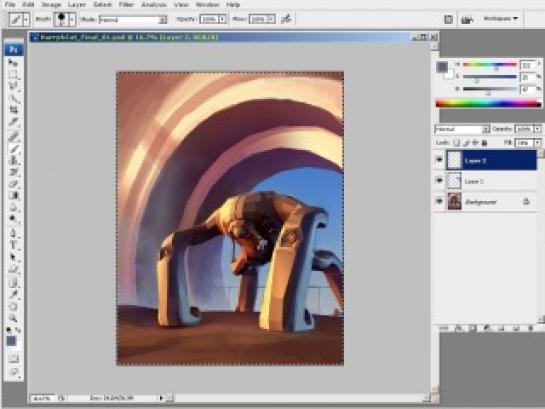Select the Dodge tool
The width and height of the screenshot is (545, 409).
click(13, 219)
